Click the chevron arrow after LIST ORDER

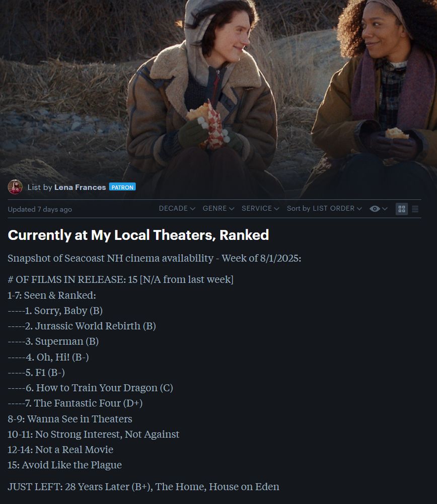[x=359, y=209]
